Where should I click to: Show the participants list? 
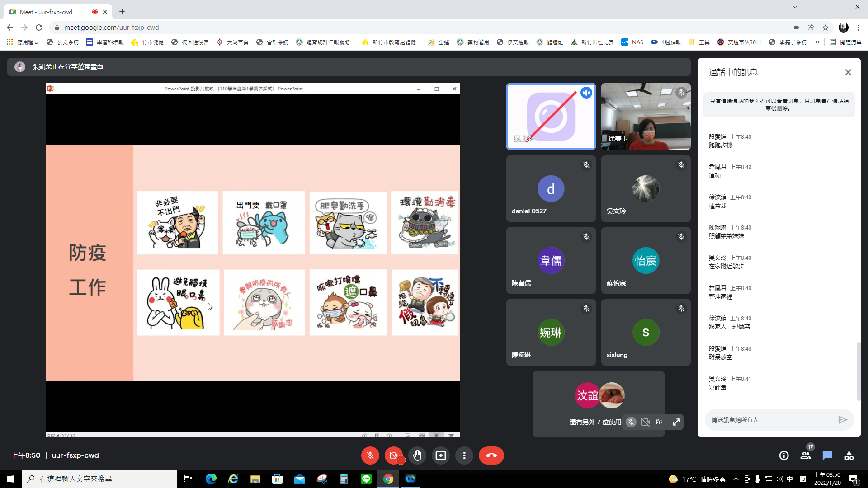[x=806, y=455]
